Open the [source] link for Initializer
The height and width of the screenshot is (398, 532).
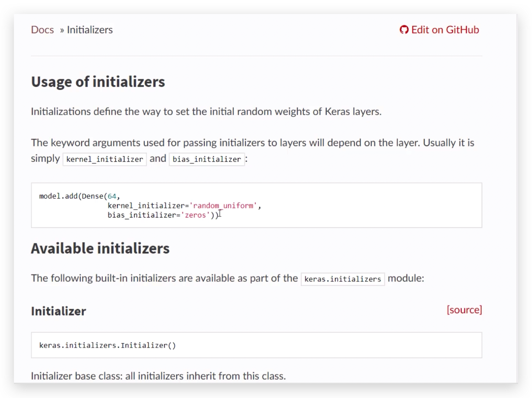464,310
